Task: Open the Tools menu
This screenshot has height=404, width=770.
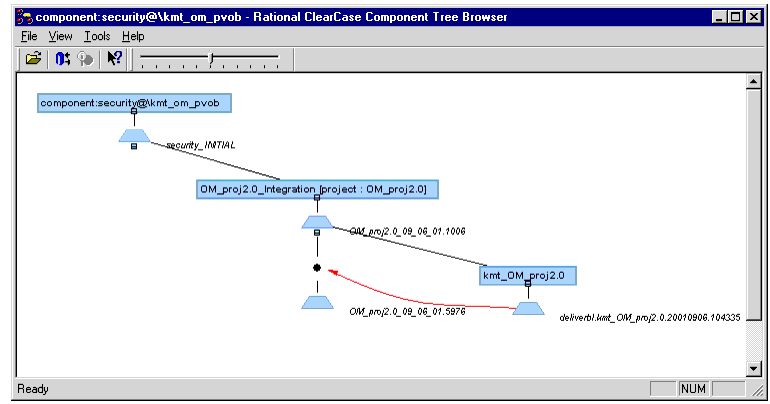Action: 97,36
